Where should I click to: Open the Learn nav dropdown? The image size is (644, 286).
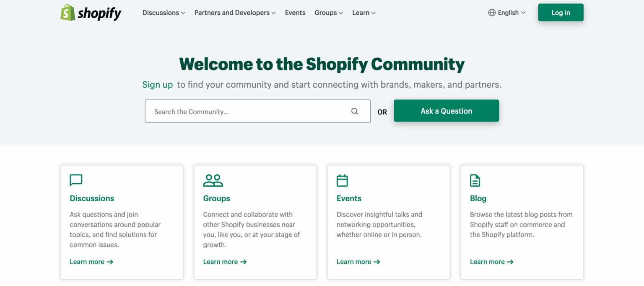[364, 13]
